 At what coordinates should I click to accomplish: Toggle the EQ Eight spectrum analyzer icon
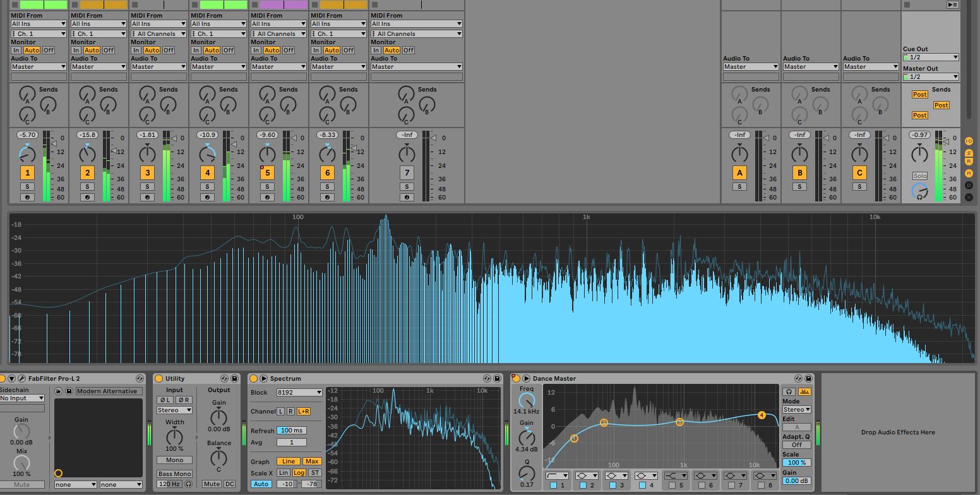click(x=804, y=392)
